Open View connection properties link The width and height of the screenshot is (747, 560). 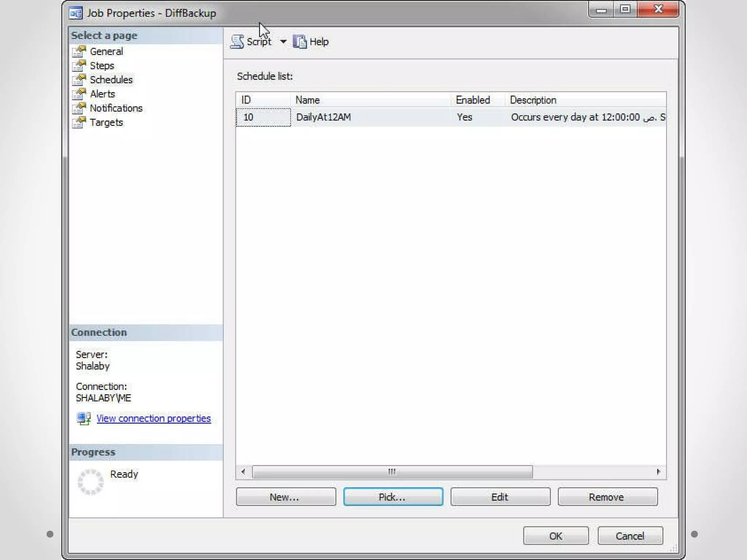[x=154, y=418]
